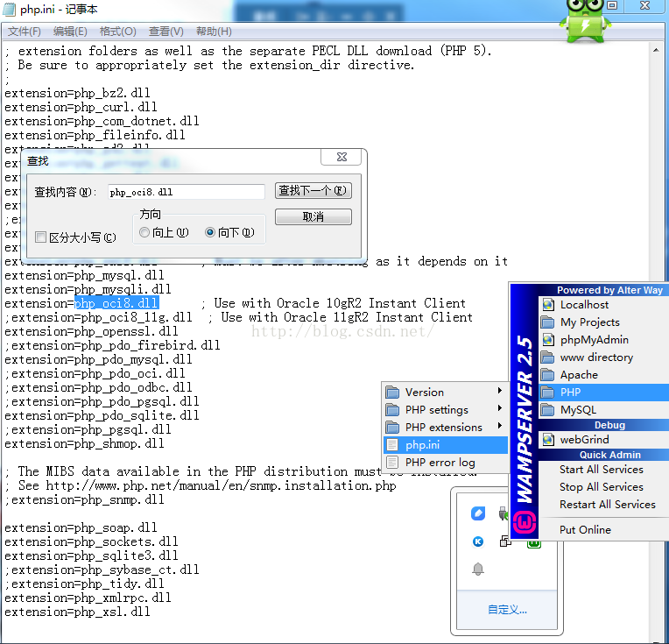
Task: Click the Localhost globe icon in WampServer menu
Action: tap(548, 305)
